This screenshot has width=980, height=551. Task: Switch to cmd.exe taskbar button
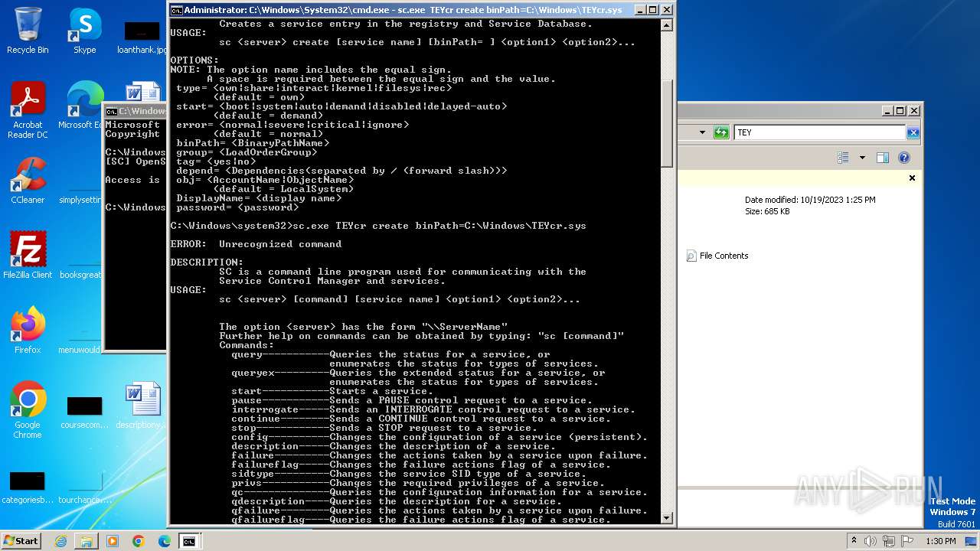[189, 541]
